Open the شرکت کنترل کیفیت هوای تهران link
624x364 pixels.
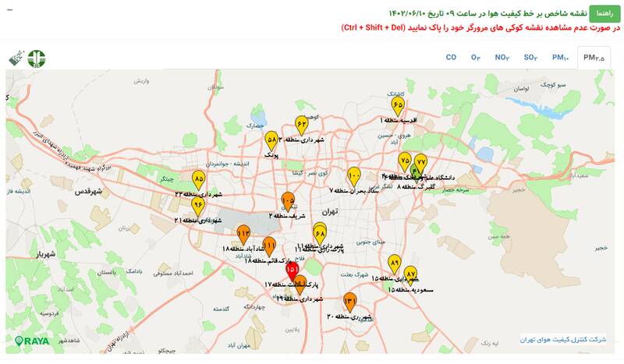(x=562, y=339)
